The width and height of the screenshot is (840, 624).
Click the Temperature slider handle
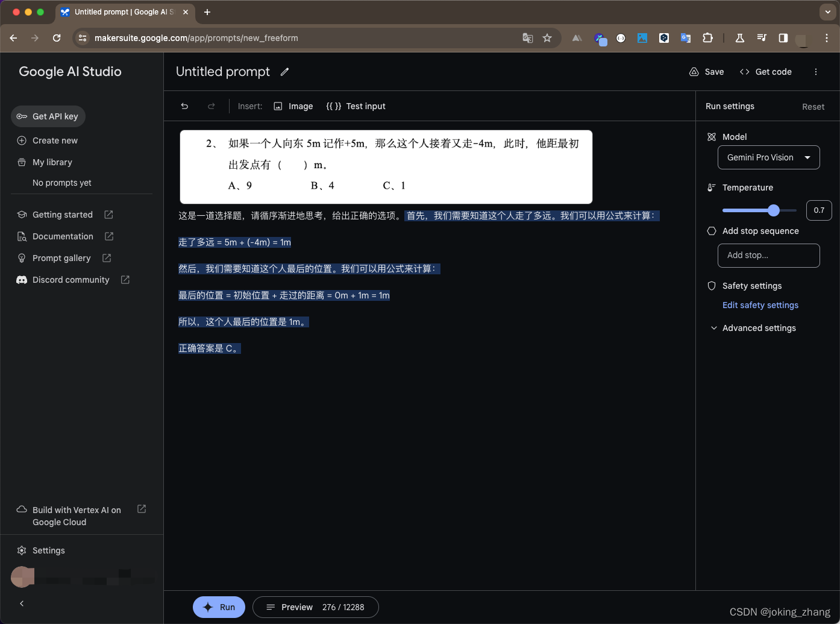(x=774, y=210)
